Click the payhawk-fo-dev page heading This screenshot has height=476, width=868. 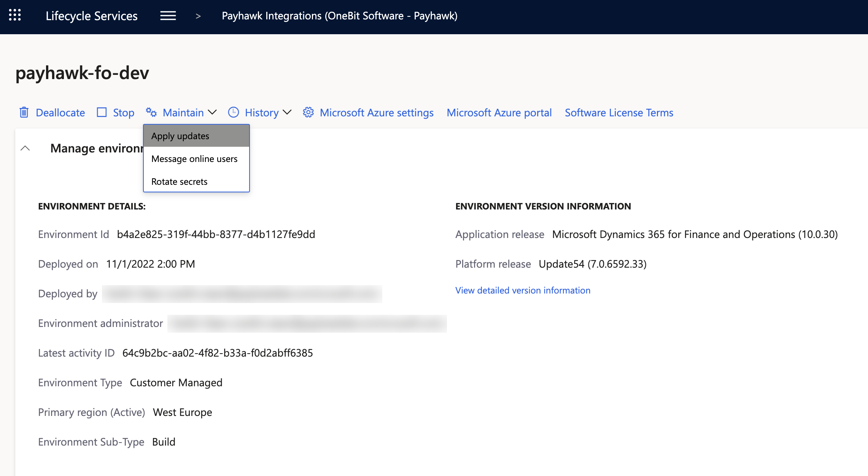point(82,73)
